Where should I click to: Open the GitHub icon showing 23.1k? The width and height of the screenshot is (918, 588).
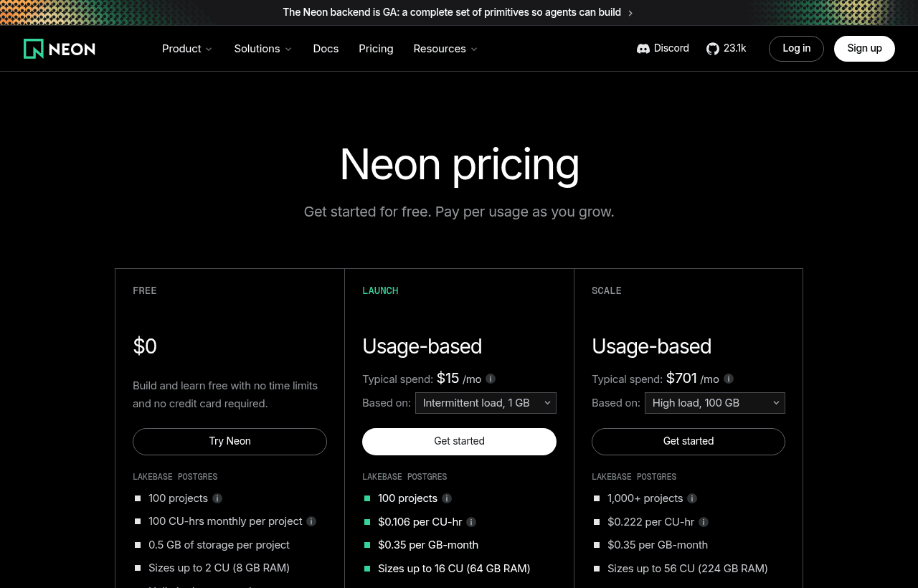tap(713, 49)
